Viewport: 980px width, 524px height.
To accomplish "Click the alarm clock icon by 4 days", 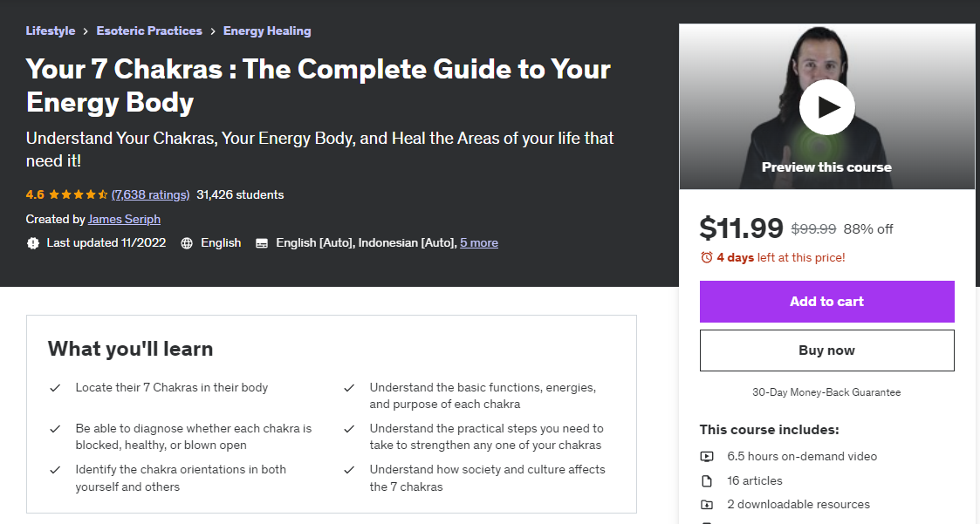I will [x=707, y=257].
